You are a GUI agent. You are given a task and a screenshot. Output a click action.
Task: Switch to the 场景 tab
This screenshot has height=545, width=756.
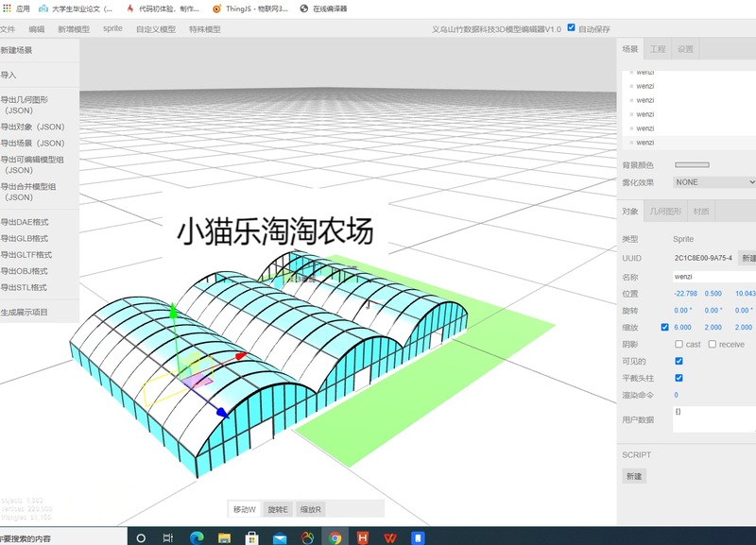(x=630, y=49)
